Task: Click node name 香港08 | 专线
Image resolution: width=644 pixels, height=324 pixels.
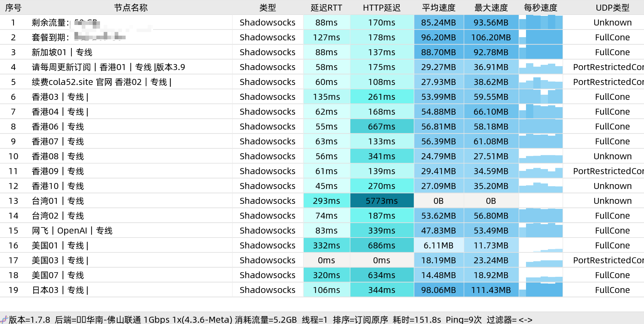Action: coord(58,157)
